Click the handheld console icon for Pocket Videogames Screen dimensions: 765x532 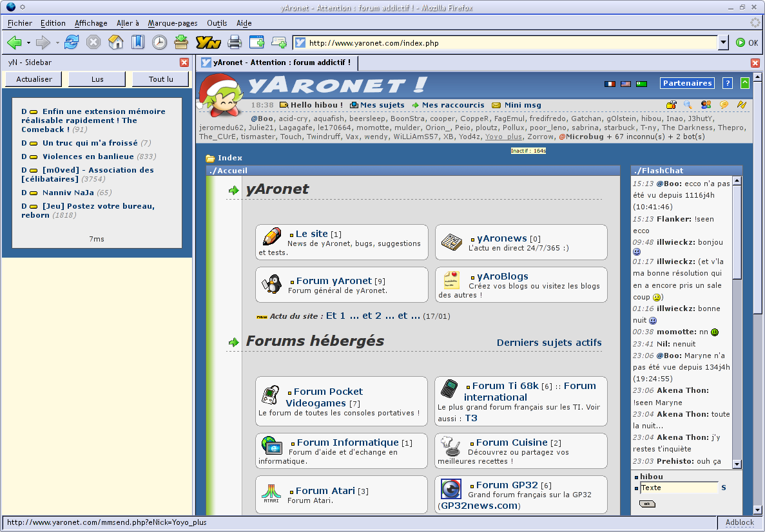click(x=270, y=395)
